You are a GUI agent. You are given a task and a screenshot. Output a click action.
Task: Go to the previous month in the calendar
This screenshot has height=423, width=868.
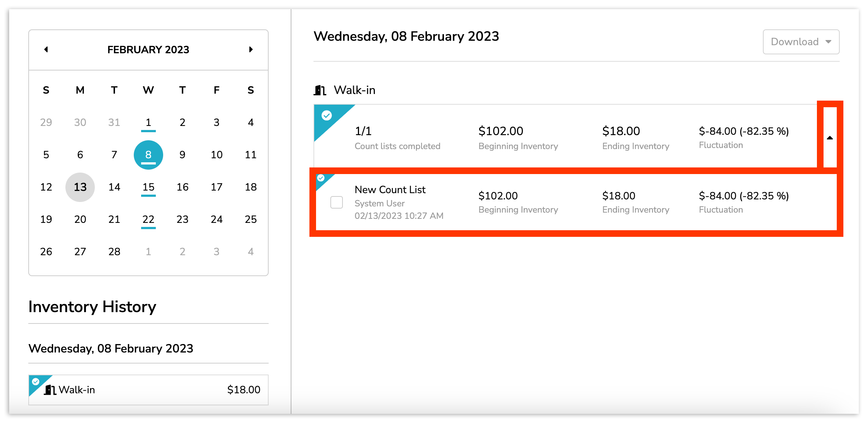coord(47,49)
